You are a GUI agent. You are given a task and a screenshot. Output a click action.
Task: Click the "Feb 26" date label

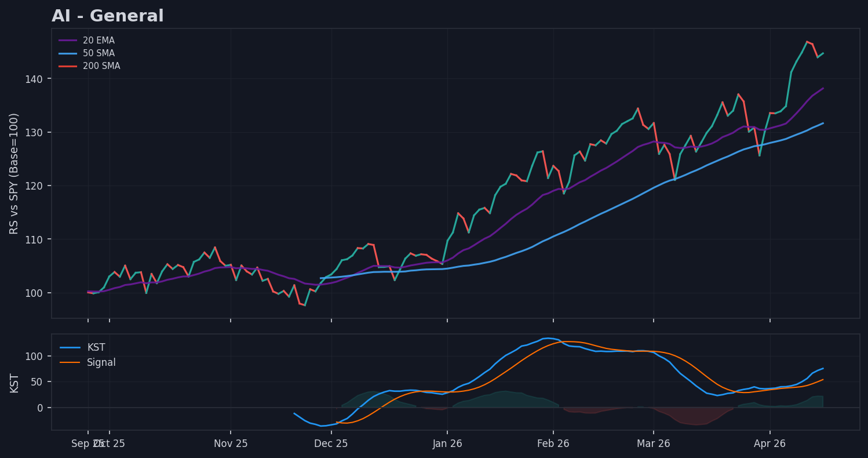553,444
